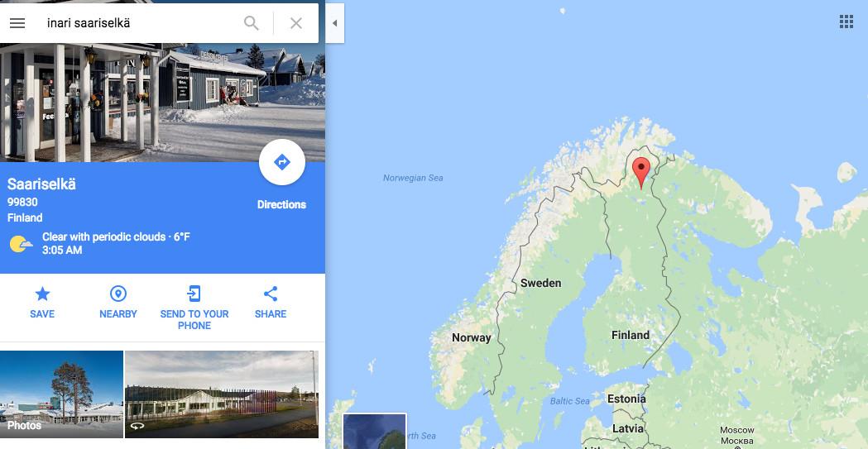Screen dimensions: 868x449
Task: Click the Sweden label on map
Action: click(x=540, y=283)
